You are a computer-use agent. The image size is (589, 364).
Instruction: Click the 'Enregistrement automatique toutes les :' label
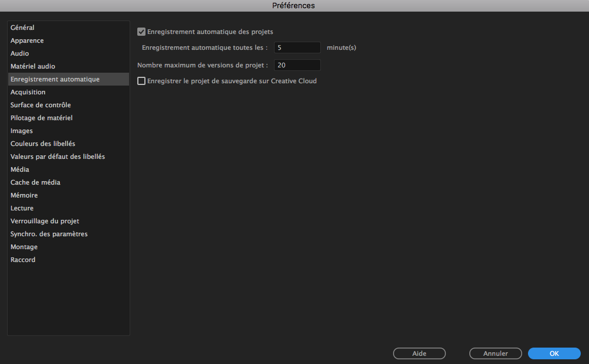205,47
